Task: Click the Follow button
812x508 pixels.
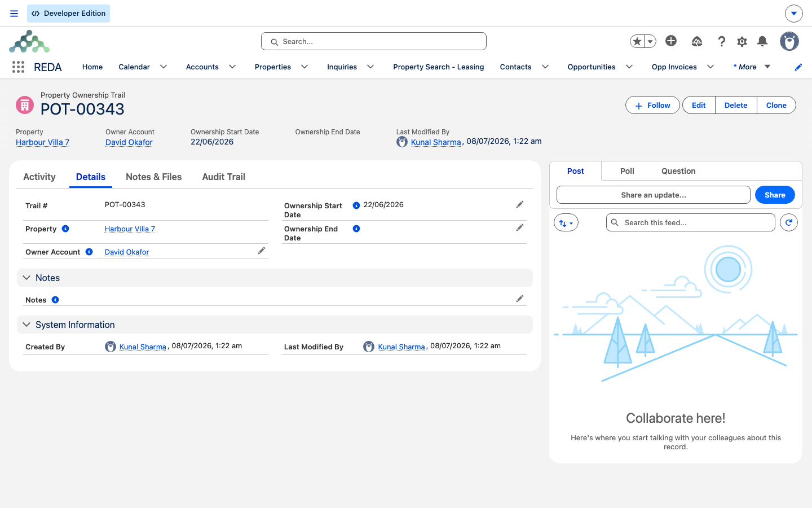Action: pos(652,106)
